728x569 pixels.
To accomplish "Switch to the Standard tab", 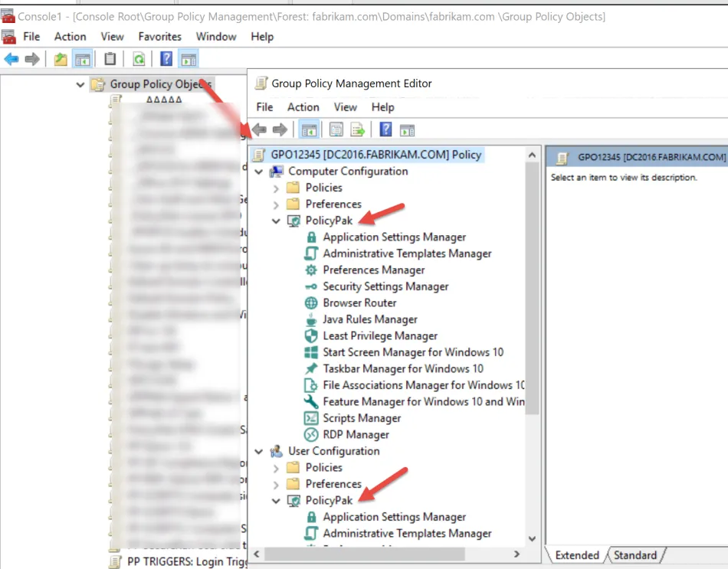I will point(635,555).
